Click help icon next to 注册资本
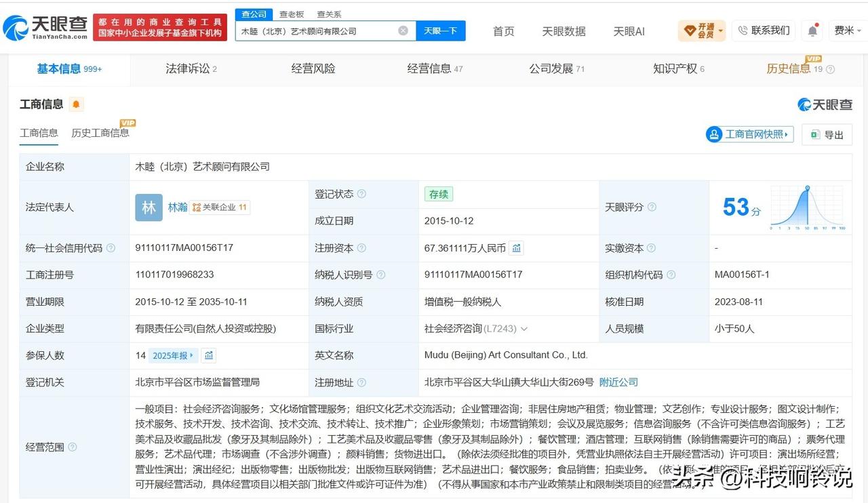The width and height of the screenshot is (868, 503). [x=361, y=248]
